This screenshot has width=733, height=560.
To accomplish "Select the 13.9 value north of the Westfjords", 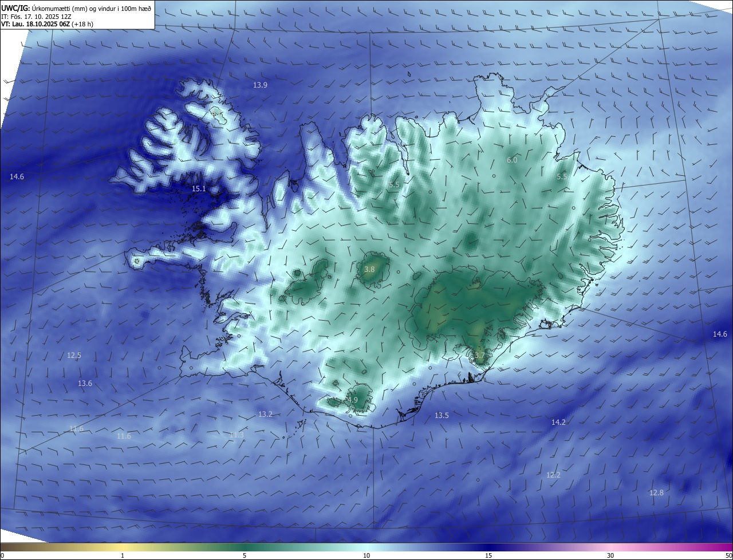I will point(260,85).
